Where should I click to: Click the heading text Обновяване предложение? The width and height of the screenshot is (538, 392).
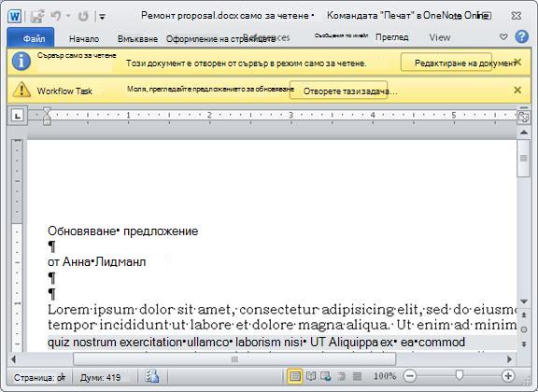[123, 231]
